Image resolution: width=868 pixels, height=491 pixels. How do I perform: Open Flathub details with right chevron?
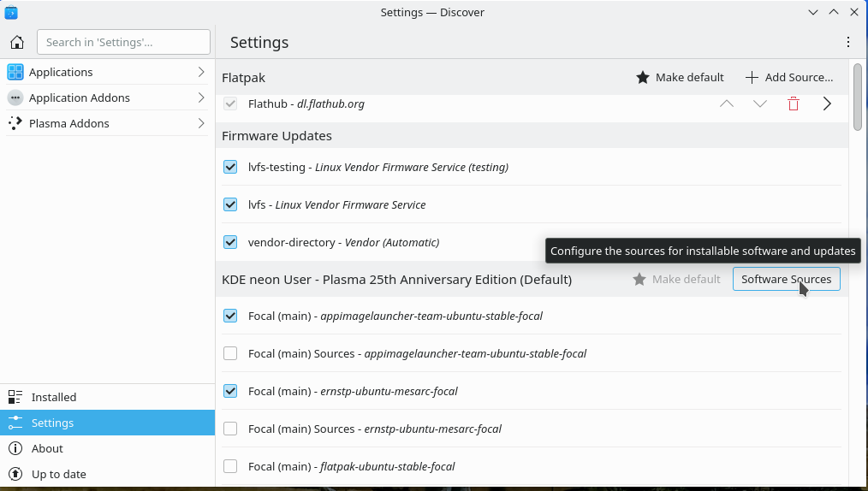tap(827, 104)
